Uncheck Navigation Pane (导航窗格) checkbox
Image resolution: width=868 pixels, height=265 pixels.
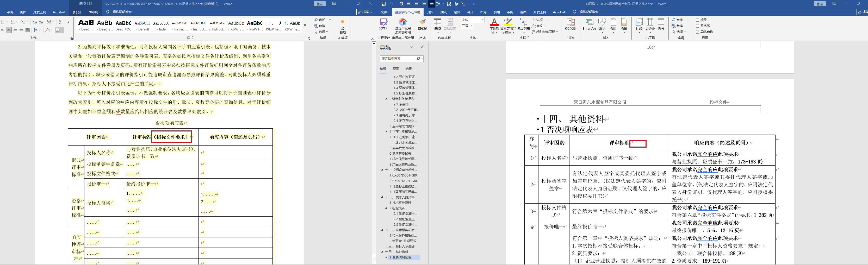point(698,32)
